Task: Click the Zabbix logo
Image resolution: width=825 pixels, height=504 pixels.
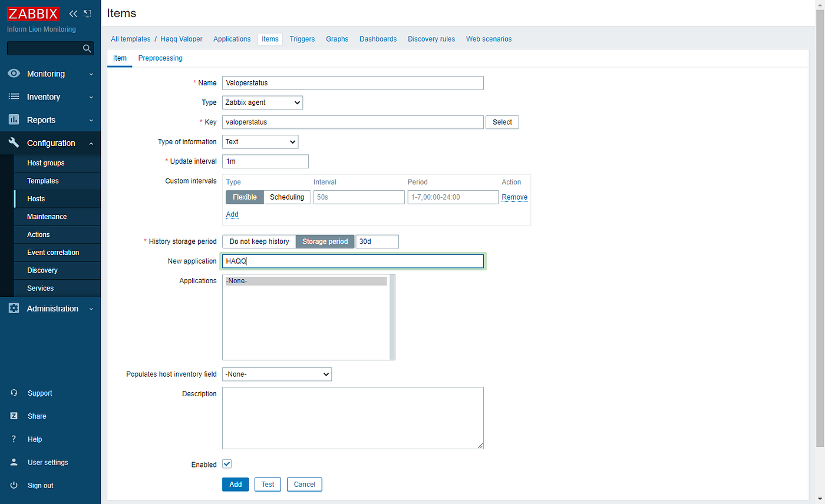Action: [34, 14]
